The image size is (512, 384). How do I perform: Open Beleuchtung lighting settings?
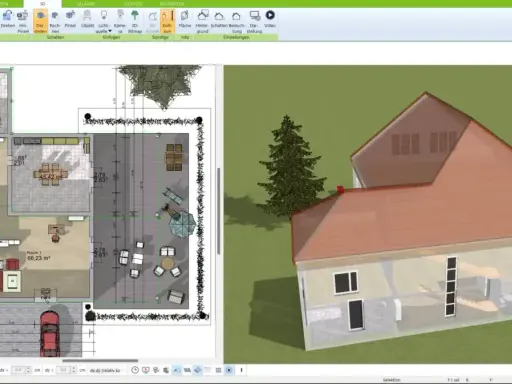click(237, 21)
